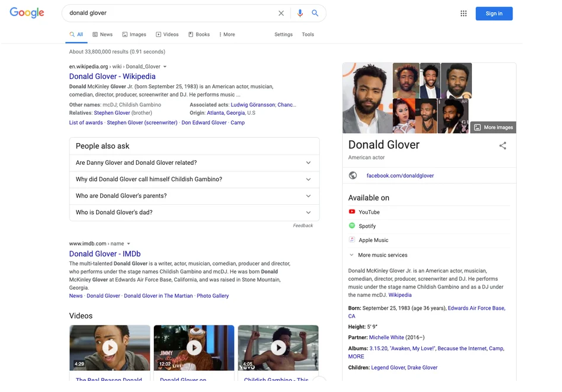562x392 pixels.
Task: Open Wikipedia link in knowledge panel description
Action: (400, 295)
